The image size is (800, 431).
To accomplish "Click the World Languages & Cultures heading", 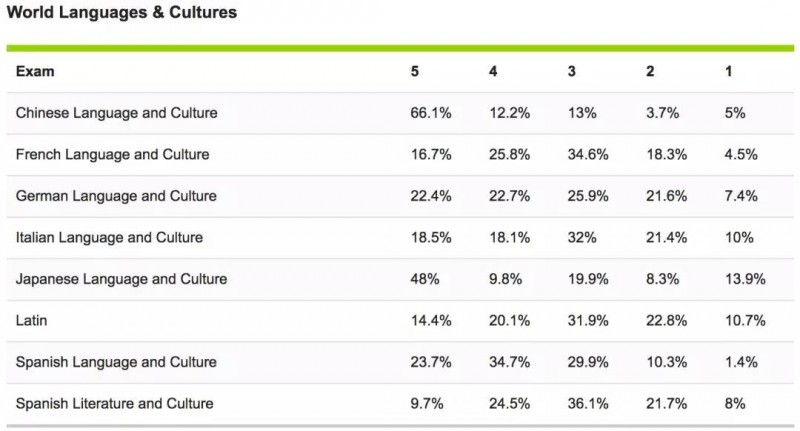I will [x=122, y=12].
